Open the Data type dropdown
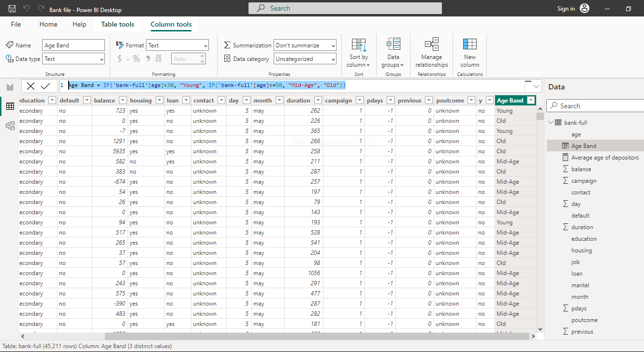Image resolution: width=644 pixels, height=352 pixels. [x=73, y=59]
